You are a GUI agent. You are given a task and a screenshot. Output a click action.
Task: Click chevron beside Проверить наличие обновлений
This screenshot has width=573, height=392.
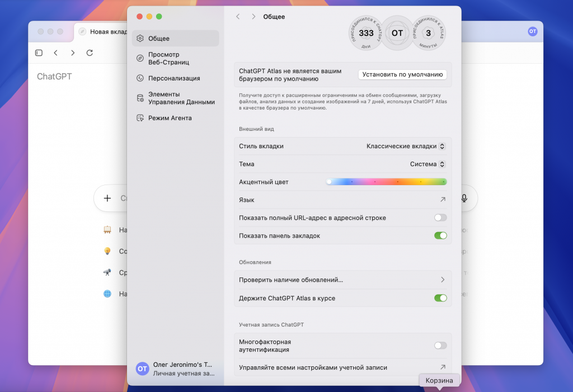[443, 280]
